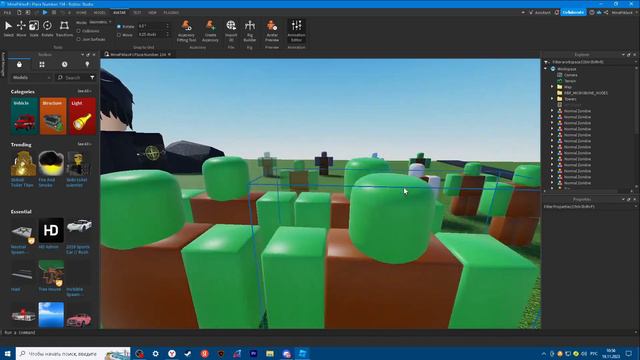This screenshot has height=360, width=640.
Task: Switch to the HOME ribbon tab
Action: pyautogui.click(x=81, y=13)
